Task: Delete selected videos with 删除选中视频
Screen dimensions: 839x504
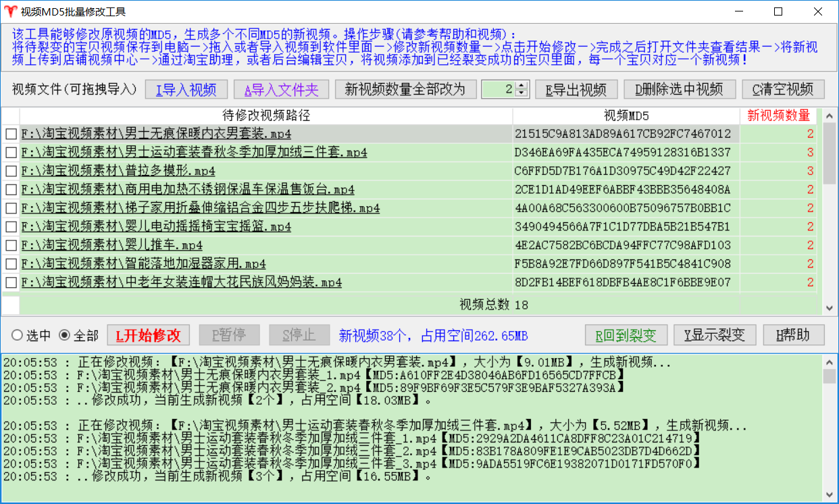Action: tap(678, 89)
